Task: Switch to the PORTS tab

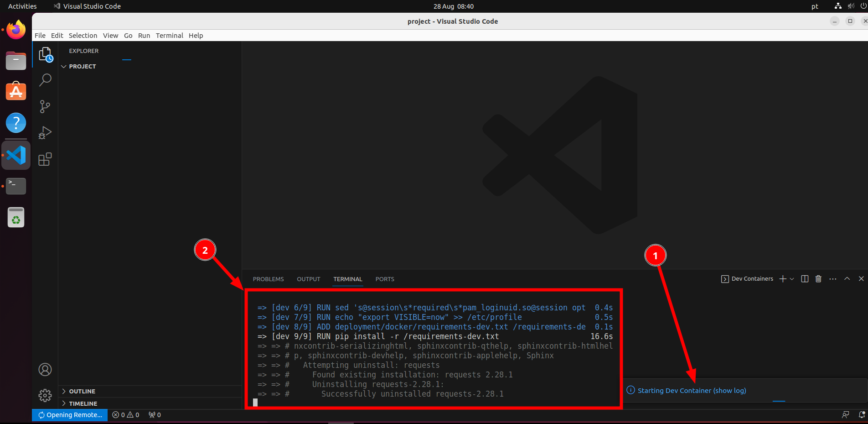Action: coord(385,279)
